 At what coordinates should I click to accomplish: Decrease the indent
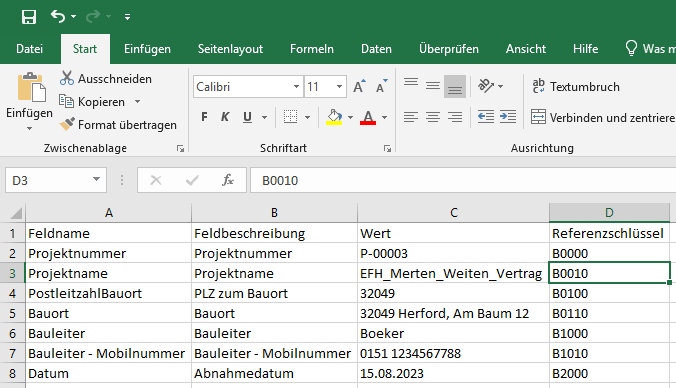pos(486,117)
